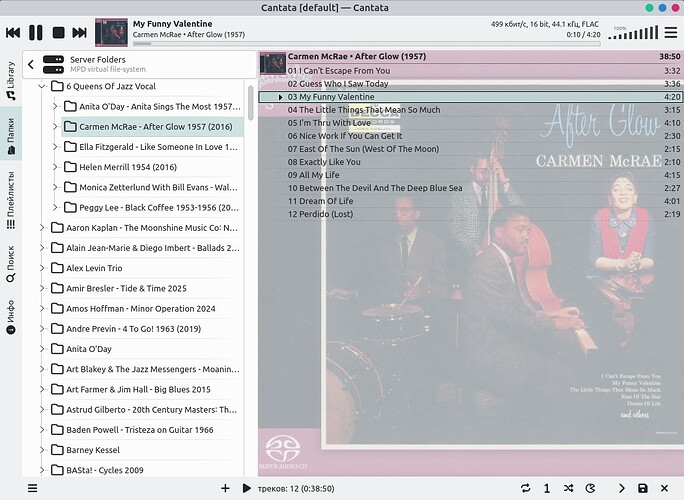684x500 pixels.
Task: Select track 09 All My Life
Action: (470, 175)
